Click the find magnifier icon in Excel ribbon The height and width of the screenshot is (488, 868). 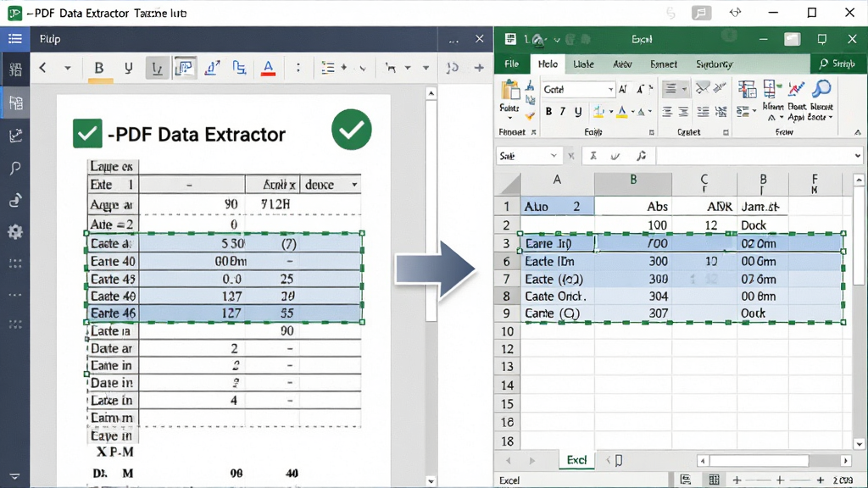[822, 88]
